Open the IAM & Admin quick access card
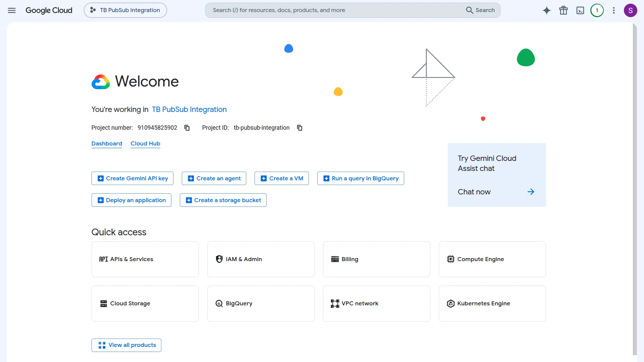 click(261, 259)
